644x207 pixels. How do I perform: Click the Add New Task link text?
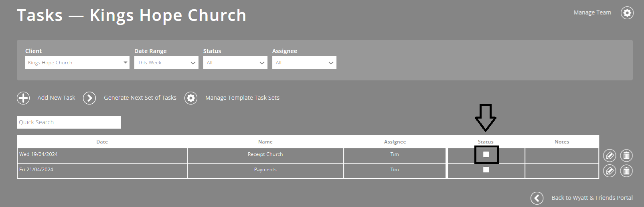pyautogui.click(x=57, y=98)
